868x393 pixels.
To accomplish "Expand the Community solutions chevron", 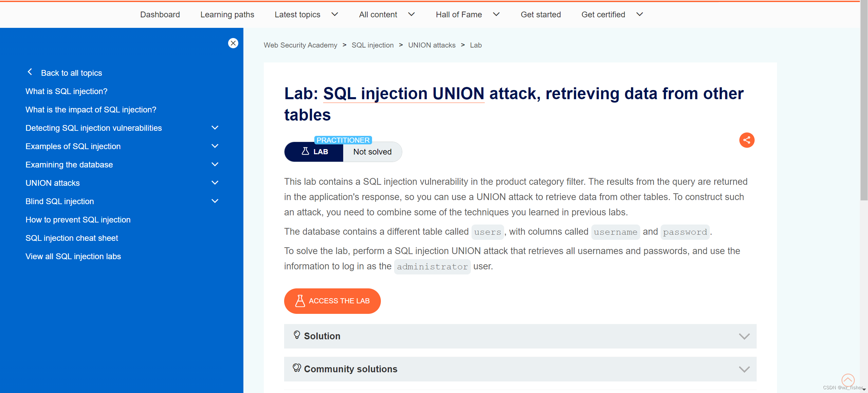I will [x=744, y=369].
